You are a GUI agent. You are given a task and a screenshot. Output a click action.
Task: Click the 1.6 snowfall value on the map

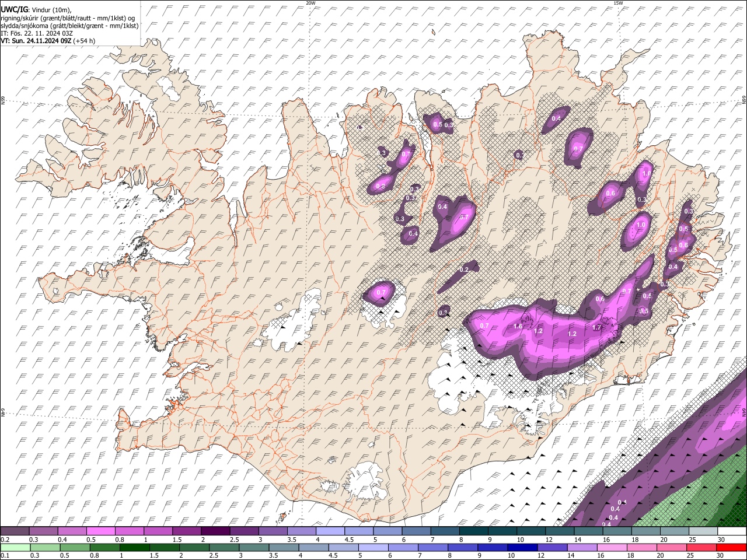518,326
